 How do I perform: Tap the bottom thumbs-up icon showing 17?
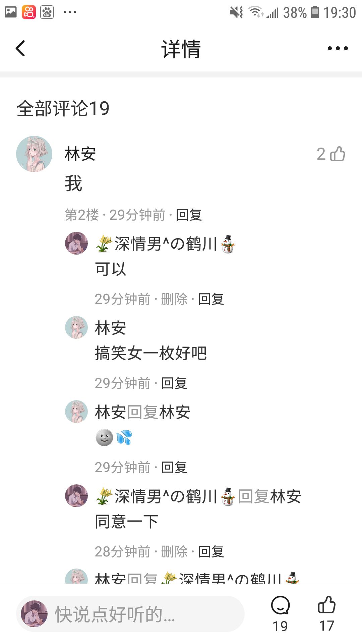coord(326,605)
